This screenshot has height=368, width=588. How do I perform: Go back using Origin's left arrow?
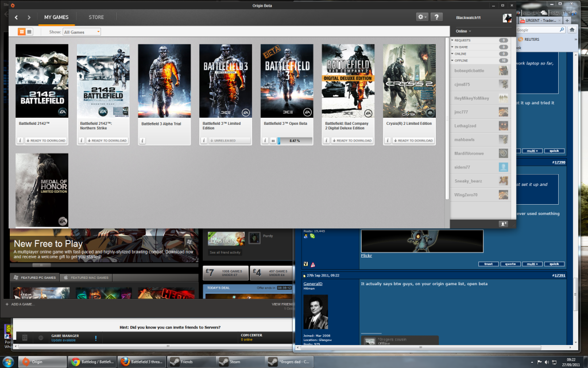pos(16,17)
